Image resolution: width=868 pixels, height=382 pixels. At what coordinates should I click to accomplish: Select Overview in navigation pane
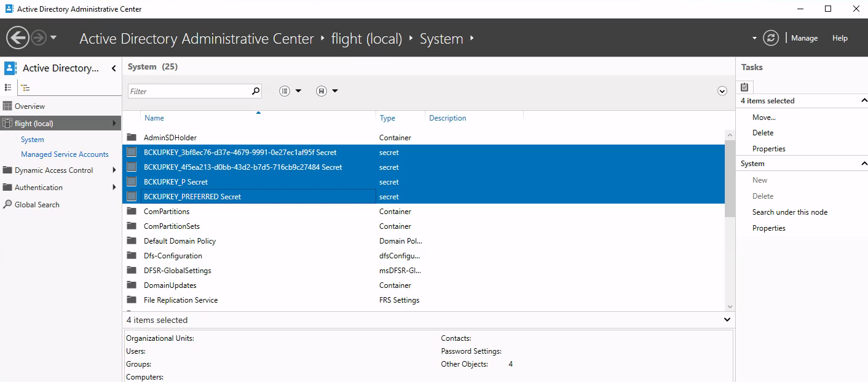61,106
